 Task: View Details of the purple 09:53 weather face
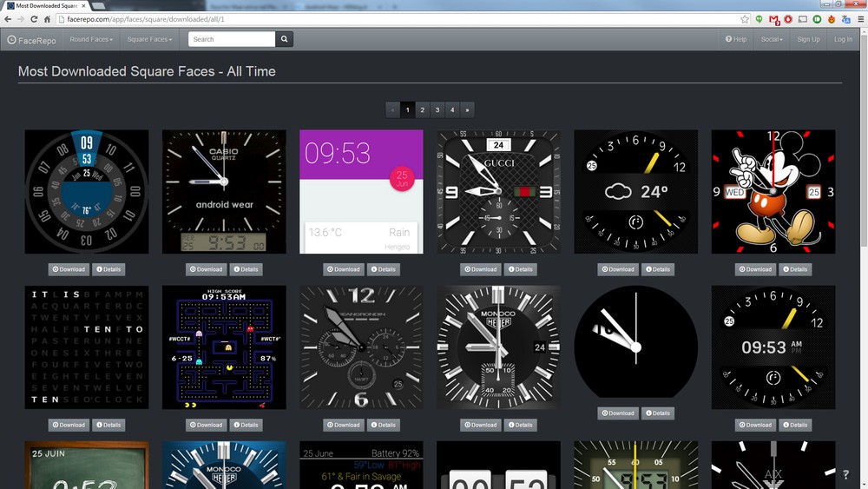tap(384, 269)
